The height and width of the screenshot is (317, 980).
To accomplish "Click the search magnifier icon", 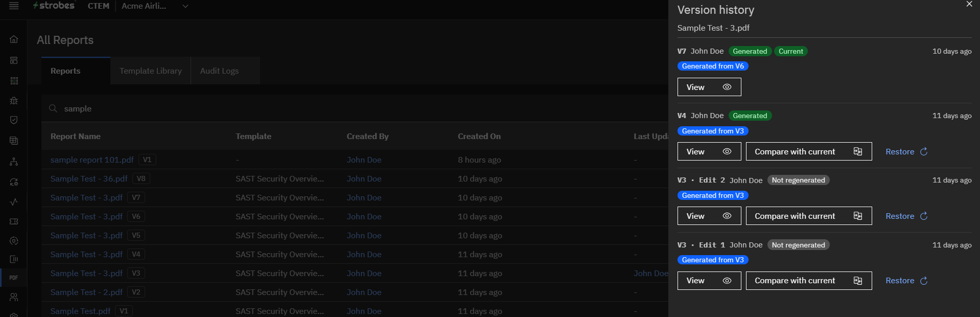I will pyautogui.click(x=53, y=108).
